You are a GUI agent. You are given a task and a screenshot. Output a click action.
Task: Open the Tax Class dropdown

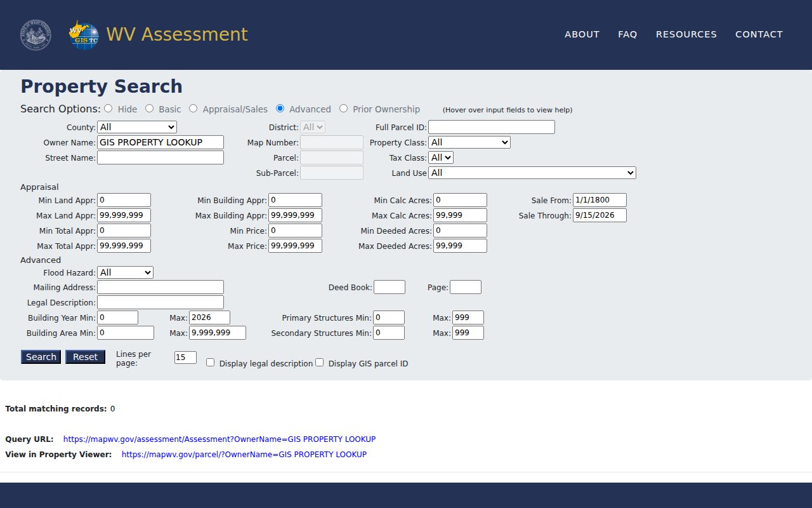click(441, 157)
